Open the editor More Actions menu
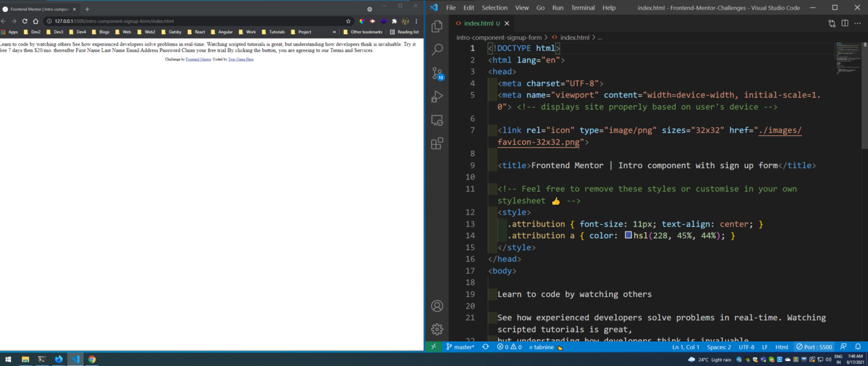868x366 pixels. [x=857, y=24]
